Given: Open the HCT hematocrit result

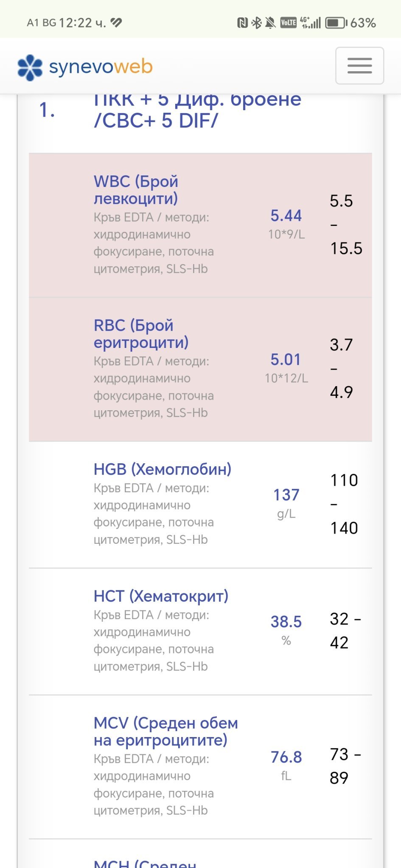Looking at the screenshot, I should [161, 596].
